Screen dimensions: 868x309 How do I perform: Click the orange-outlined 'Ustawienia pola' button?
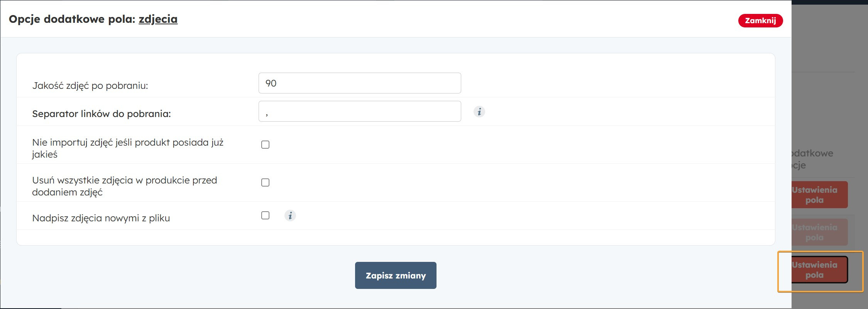[819, 270]
